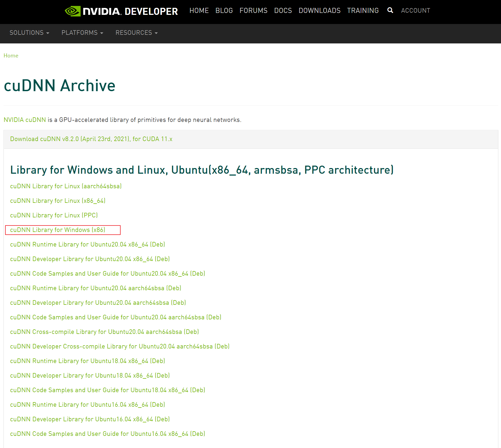The width and height of the screenshot is (501, 448).
Task: Go to HOME in top navigation
Action: (199, 11)
